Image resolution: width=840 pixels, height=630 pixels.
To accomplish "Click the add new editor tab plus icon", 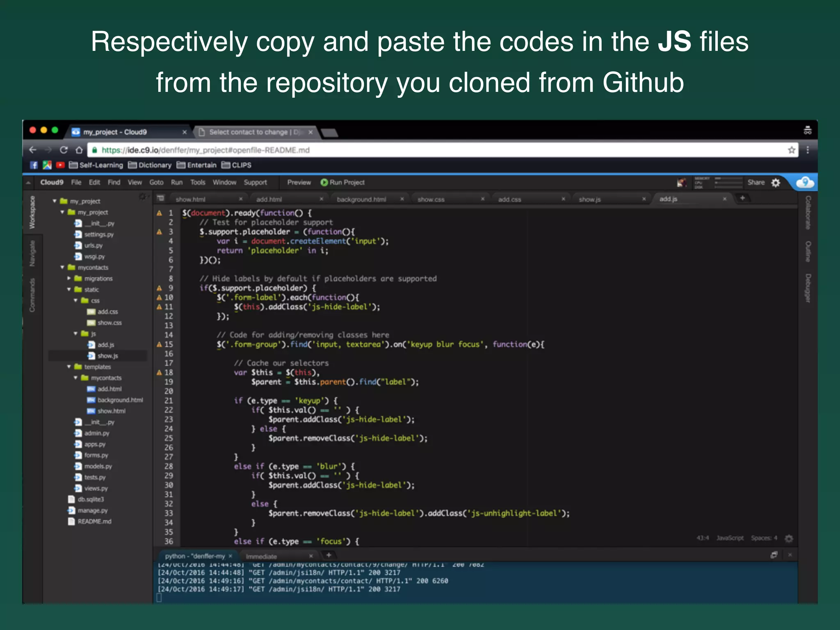I will click(x=742, y=199).
